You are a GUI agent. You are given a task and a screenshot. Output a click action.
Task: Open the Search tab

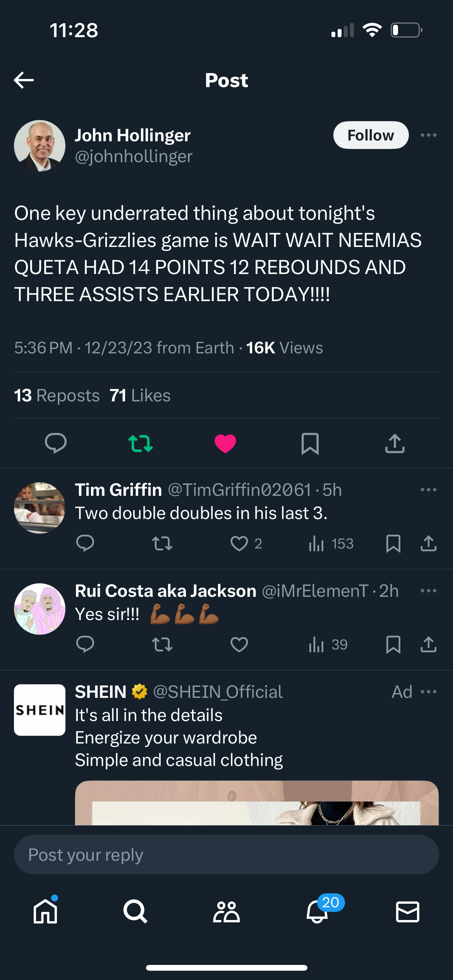136,911
